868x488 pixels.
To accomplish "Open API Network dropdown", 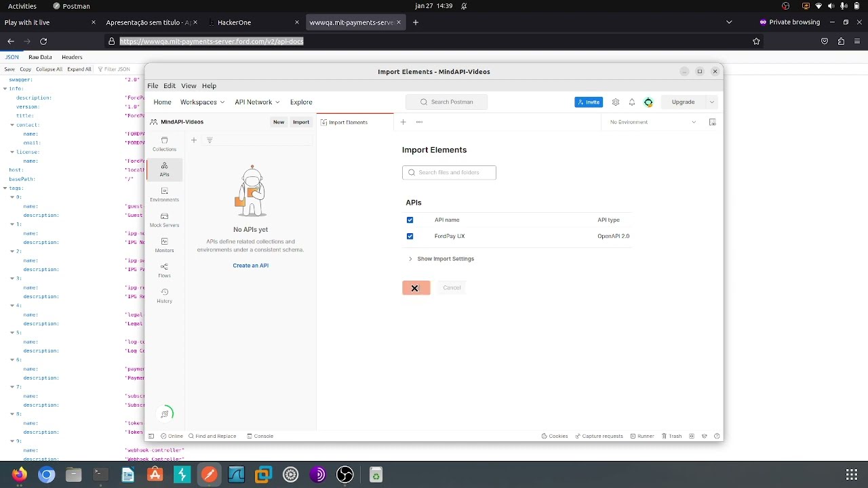I will 257,102.
